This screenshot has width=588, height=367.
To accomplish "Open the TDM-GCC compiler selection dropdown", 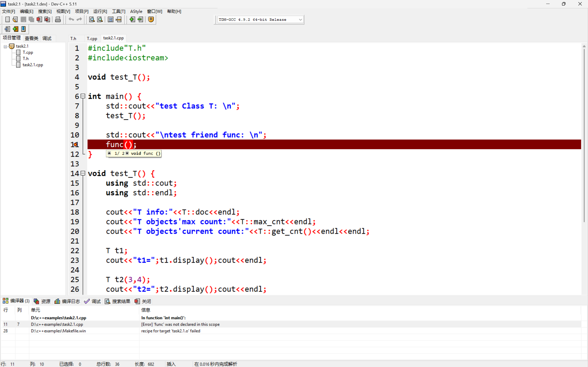I will click(x=300, y=20).
